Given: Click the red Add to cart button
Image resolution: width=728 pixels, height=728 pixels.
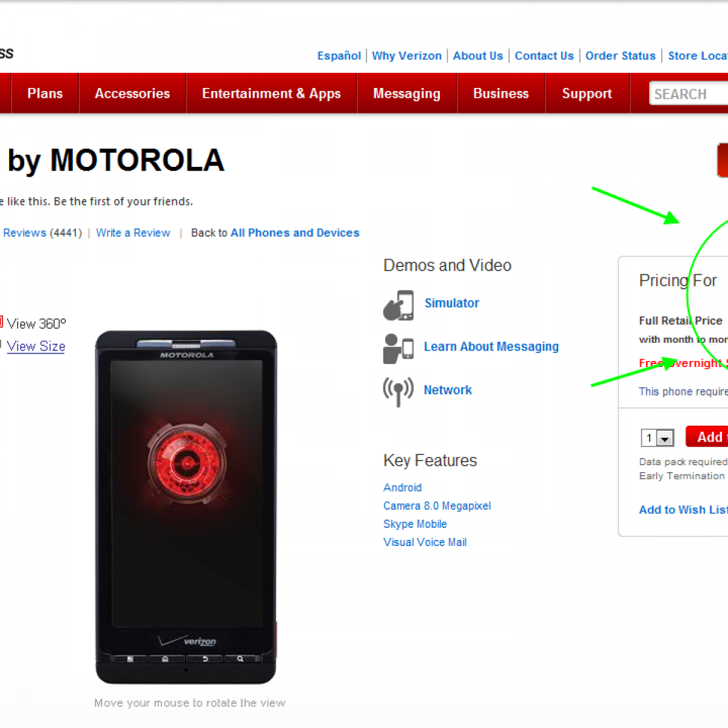Looking at the screenshot, I should coord(707,437).
